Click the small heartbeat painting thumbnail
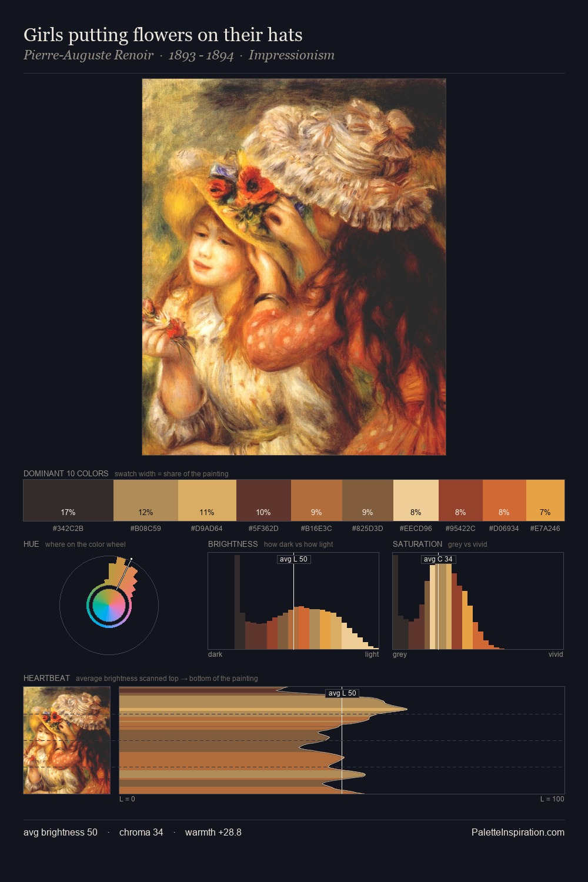 (x=67, y=740)
